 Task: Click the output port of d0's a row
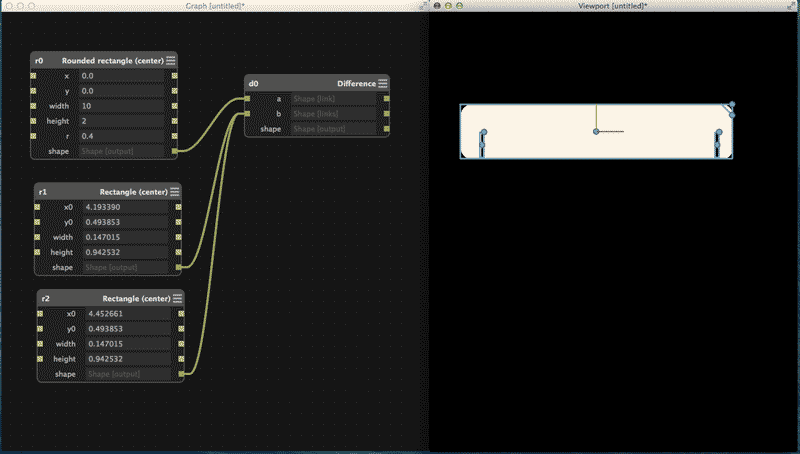[x=387, y=99]
